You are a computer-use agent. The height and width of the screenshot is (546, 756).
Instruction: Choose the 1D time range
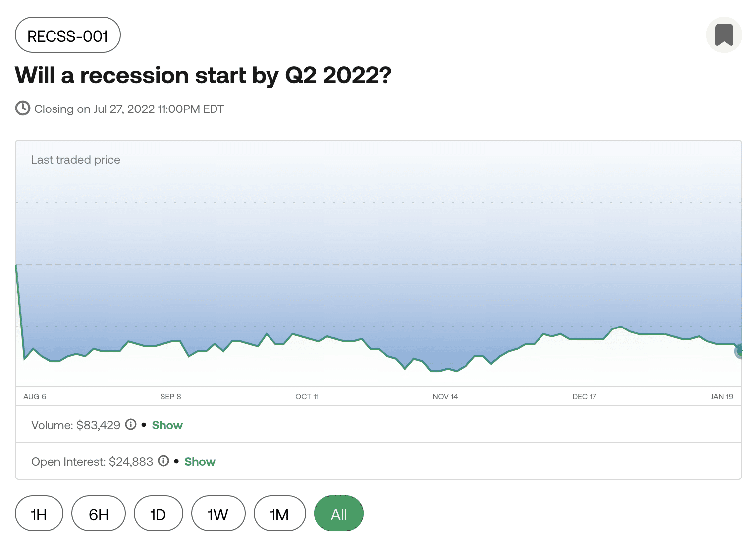coord(159,513)
